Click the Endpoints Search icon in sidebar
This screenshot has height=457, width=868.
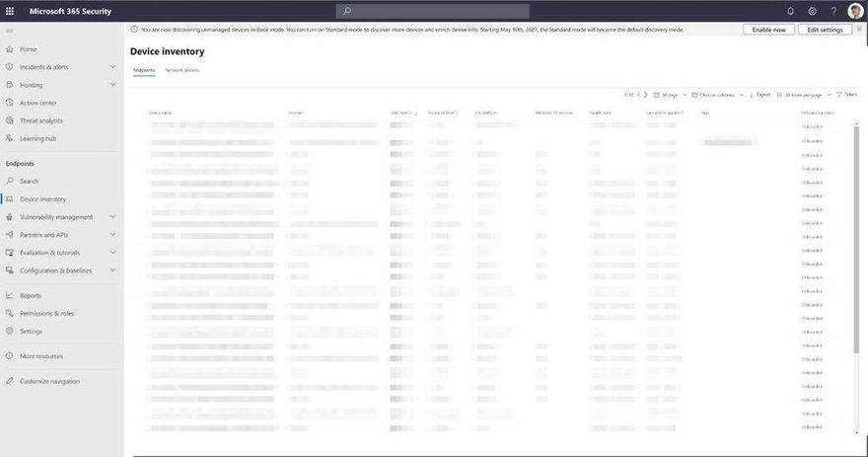coord(10,182)
